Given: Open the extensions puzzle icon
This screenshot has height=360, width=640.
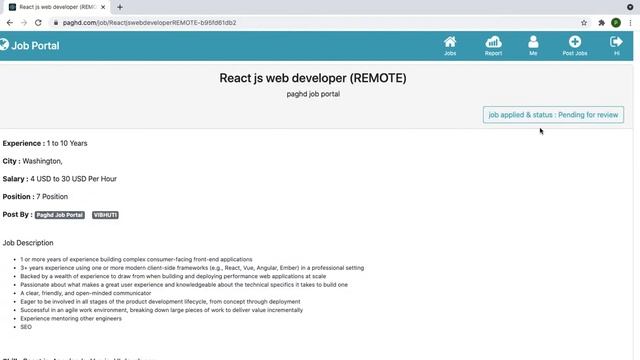Looking at the screenshot, I should [601, 23].
